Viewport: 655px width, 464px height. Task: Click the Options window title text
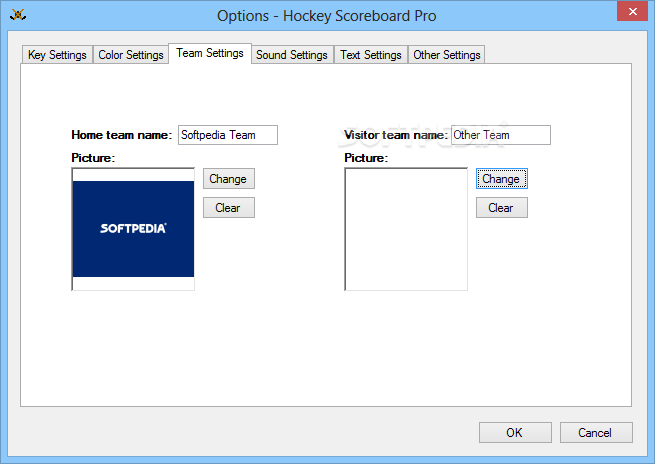pyautogui.click(x=327, y=16)
